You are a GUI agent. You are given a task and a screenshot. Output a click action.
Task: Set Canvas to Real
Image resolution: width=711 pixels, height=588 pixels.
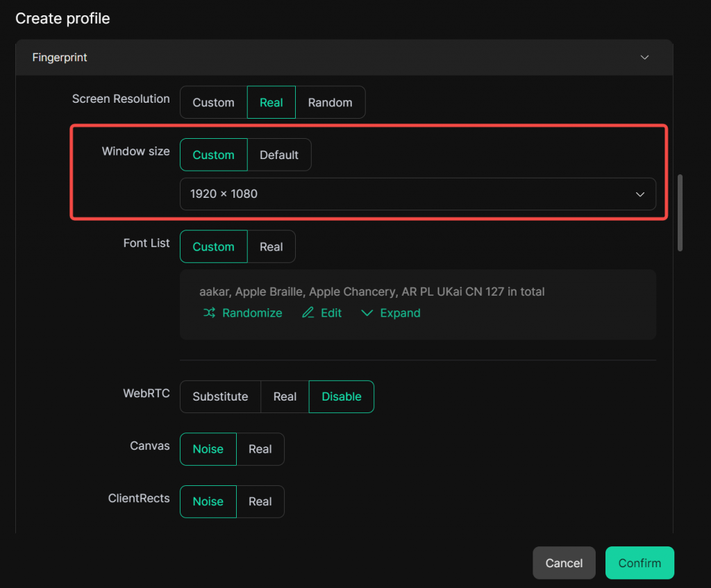pyautogui.click(x=260, y=449)
